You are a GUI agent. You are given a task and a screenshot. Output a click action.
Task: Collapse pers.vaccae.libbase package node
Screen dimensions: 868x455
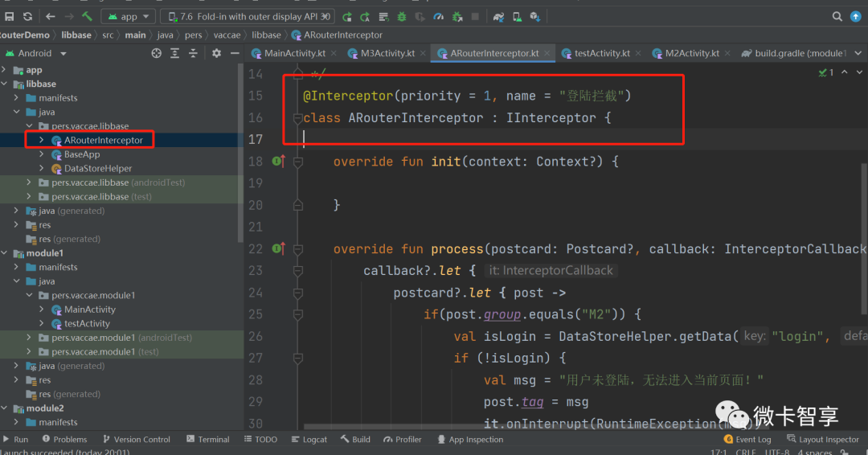[30, 126]
